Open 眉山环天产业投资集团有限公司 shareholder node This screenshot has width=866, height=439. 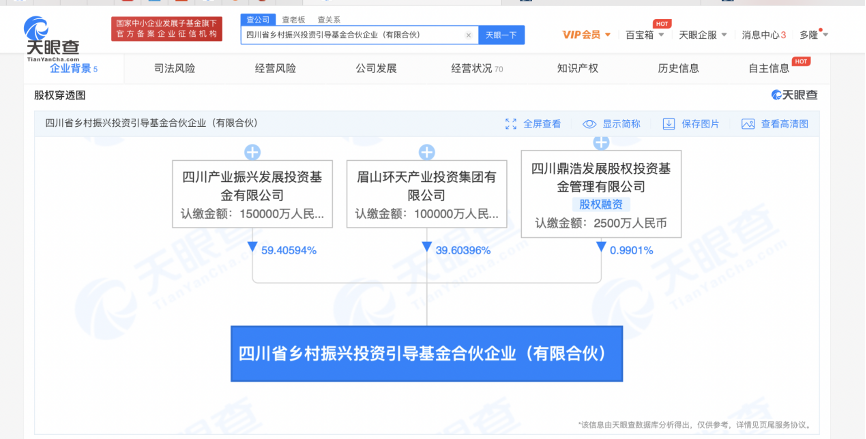coord(426,194)
